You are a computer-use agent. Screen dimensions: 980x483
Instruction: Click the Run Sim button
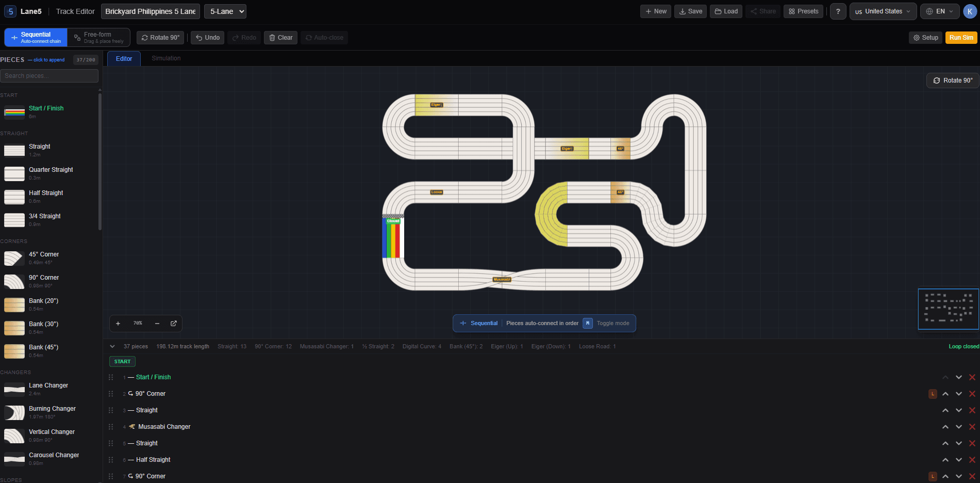pos(961,37)
